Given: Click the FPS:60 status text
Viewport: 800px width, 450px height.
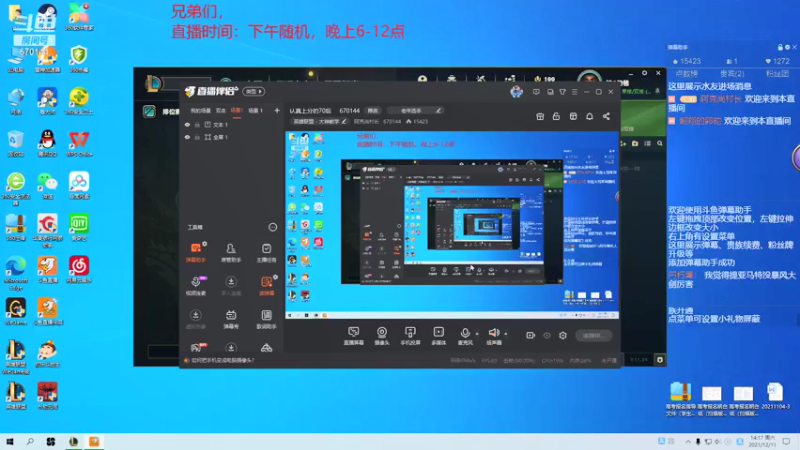Looking at the screenshot, I should tap(489, 360).
